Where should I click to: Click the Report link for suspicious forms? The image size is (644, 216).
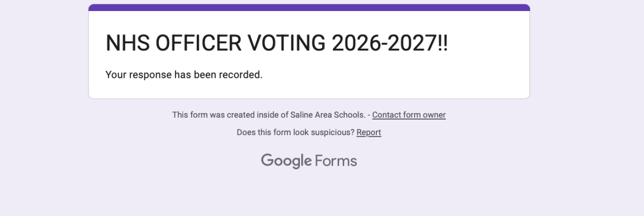(x=369, y=132)
